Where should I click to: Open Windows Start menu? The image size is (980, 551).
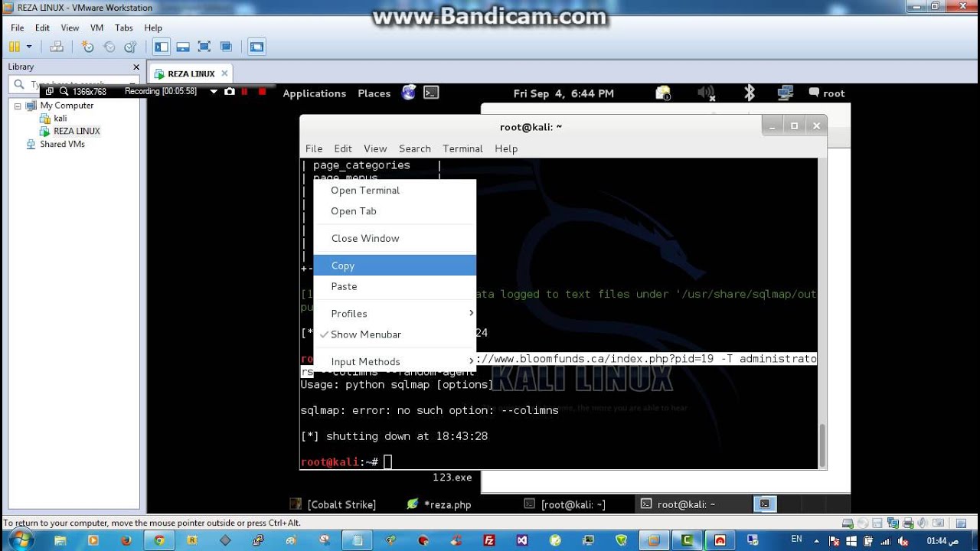pyautogui.click(x=21, y=540)
